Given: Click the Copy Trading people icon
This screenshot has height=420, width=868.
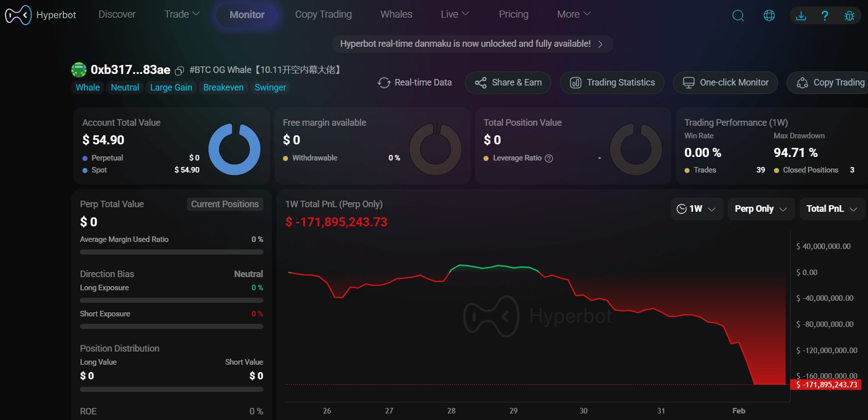Looking at the screenshot, I should tap(803, 82).
